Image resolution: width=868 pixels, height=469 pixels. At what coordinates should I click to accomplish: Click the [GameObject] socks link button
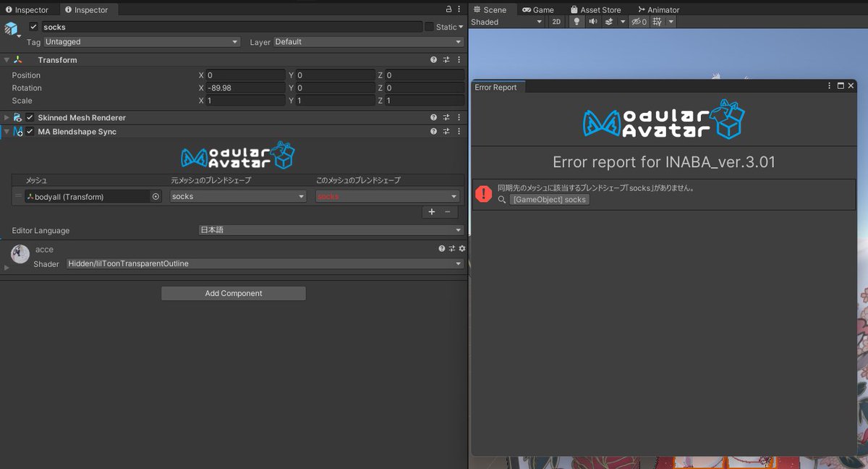point(550,199)
